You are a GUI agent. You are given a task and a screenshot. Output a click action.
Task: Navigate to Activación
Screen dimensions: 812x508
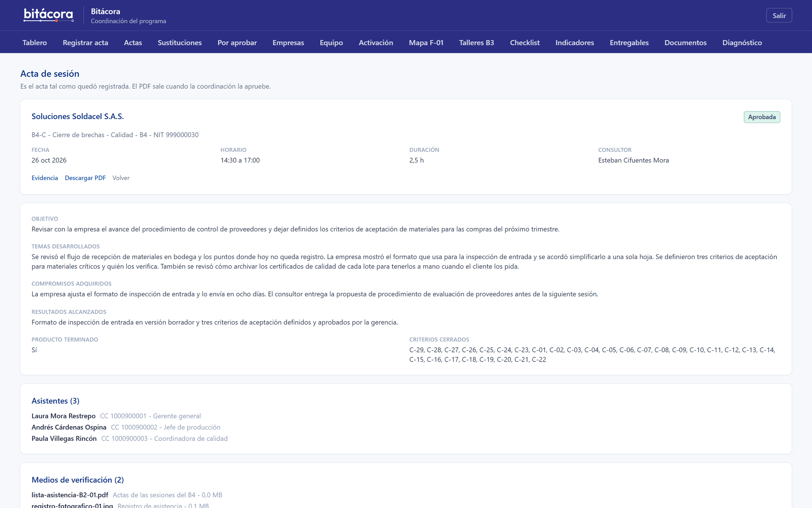(x=376, y=43)
